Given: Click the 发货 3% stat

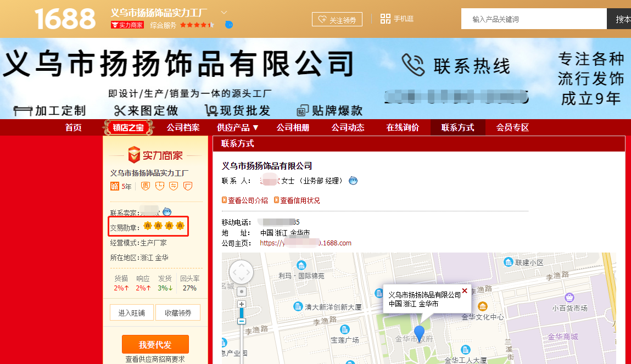Looking at the screenshot, I should click(165, 283).
